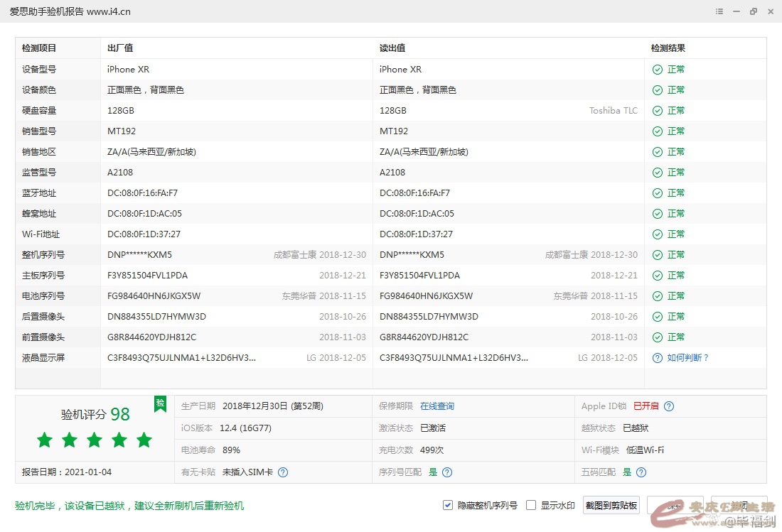Click help icon beside 未插入SIM卡
This screenshot has height=532, width=782.
283,472
